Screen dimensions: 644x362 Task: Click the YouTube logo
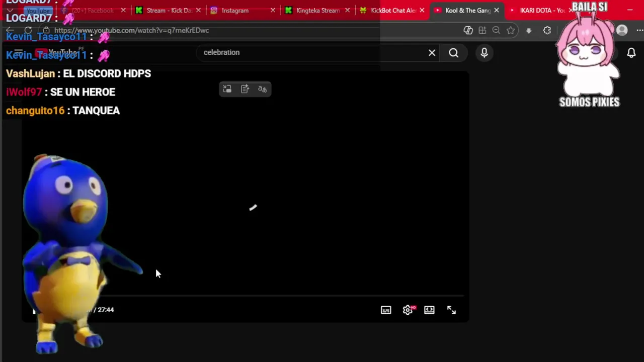click(x=56, y=52)
